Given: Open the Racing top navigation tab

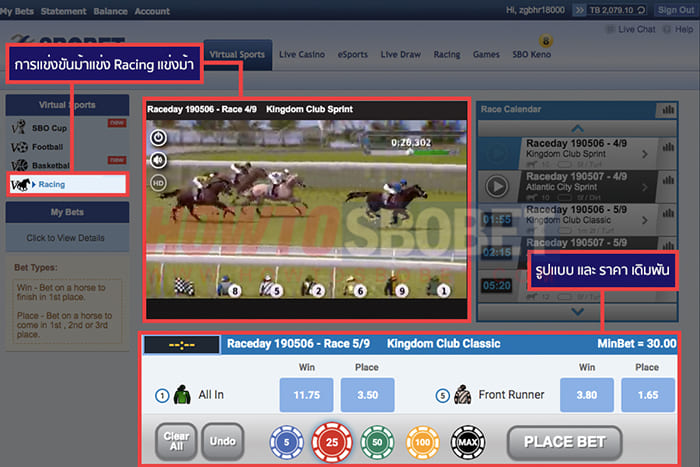Looking at the screenshot, I should coord(447,54).
